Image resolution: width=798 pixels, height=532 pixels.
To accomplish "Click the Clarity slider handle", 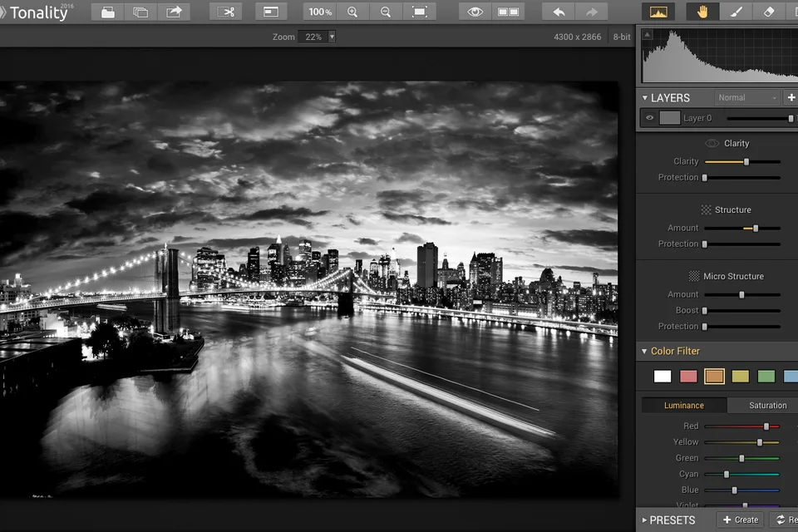I will (x=746, y=162).
